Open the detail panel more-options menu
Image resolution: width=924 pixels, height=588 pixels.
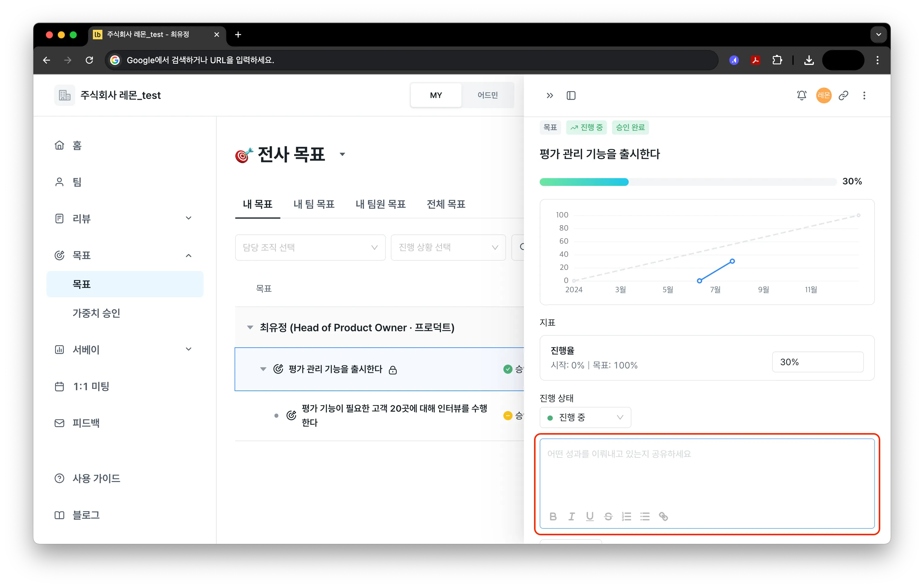tap(864, 95)
